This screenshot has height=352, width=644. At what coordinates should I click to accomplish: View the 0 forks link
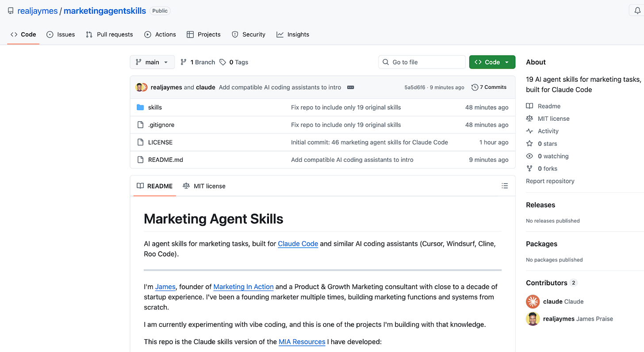pyautogui.click(x=542, y=168)
